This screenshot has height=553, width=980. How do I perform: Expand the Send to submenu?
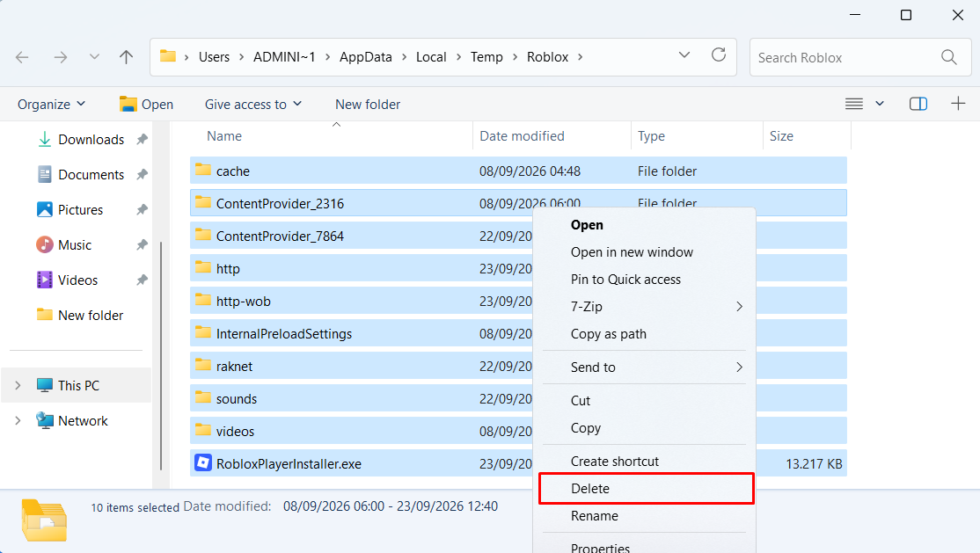tap(644, 367)
